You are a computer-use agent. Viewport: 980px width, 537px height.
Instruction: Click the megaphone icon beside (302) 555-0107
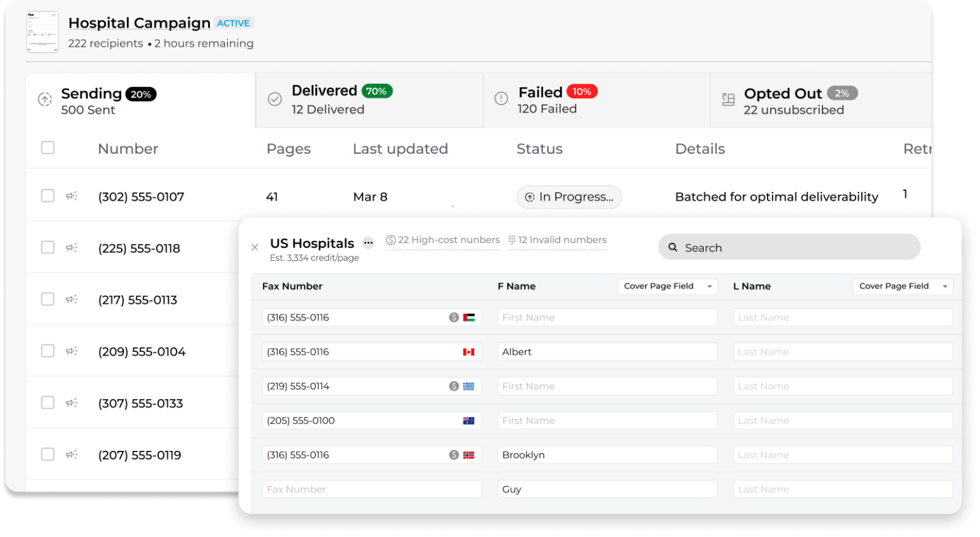(x=72, y=196)
